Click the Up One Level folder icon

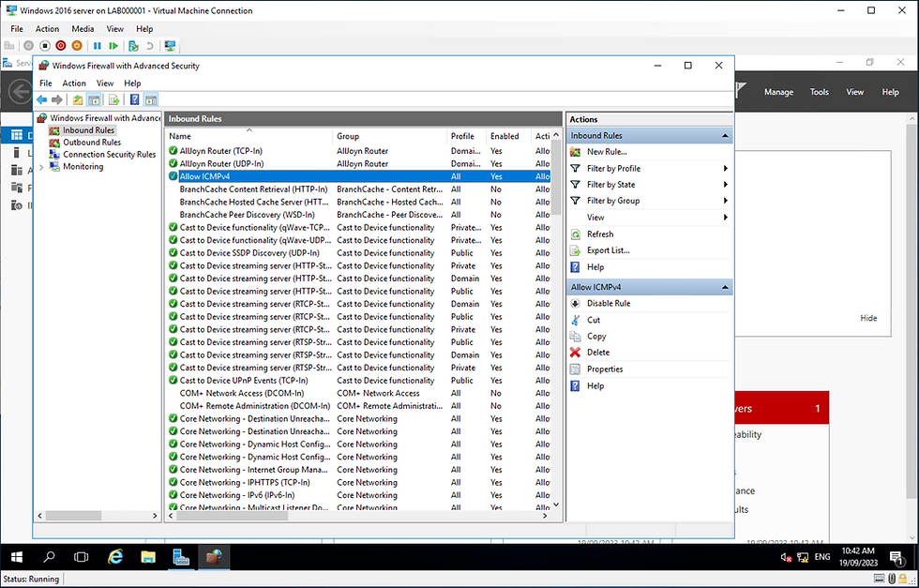click(x=77, y=99)
